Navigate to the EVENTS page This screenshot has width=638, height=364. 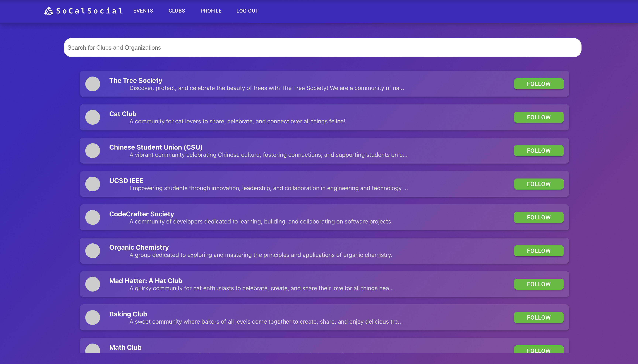point(143,11)
